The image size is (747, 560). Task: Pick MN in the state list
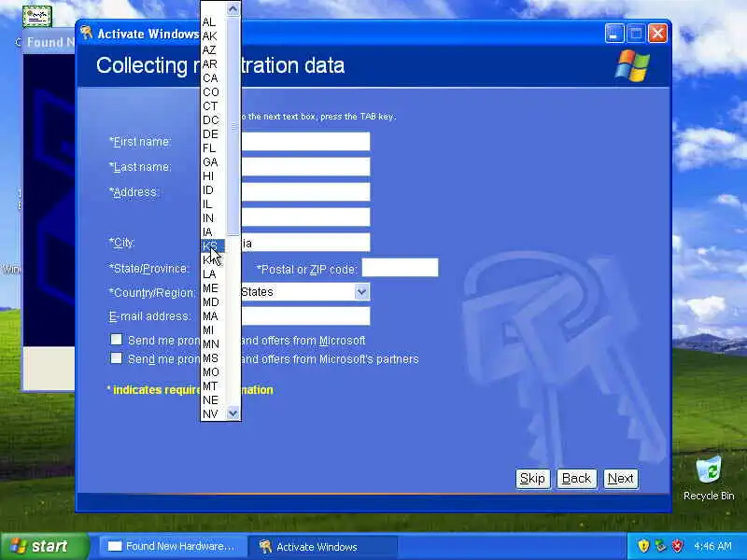[213, 344]
